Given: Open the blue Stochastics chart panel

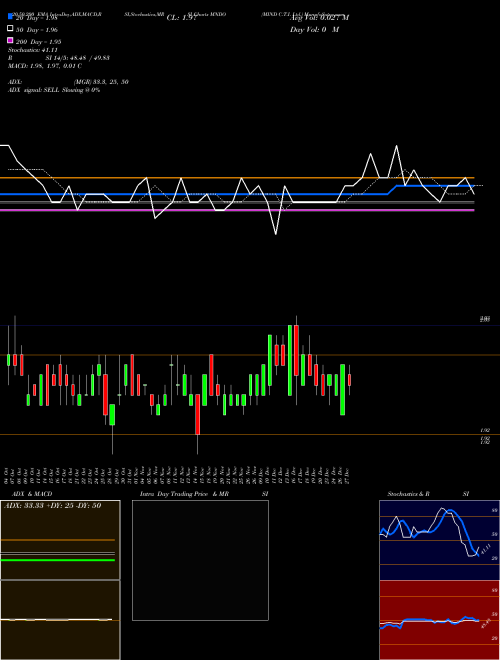Looking at the screenshot, I should [x=439, y=540].
